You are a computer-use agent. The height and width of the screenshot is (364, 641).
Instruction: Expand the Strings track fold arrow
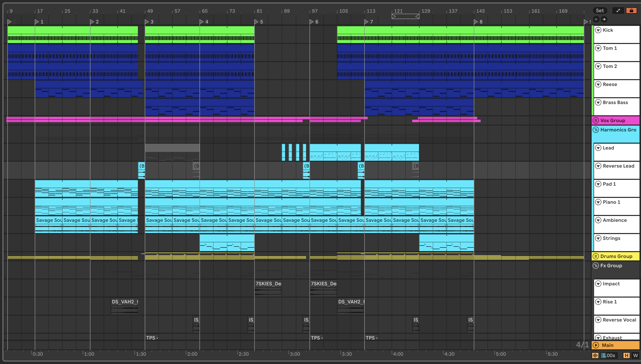point(598,238)
